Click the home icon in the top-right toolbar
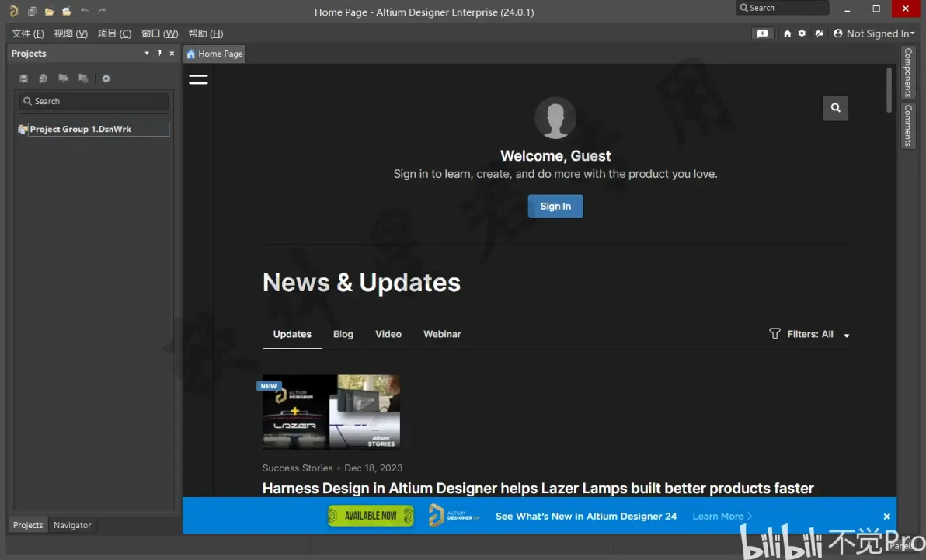The width and height of the screenshot is (926, 560). (x=787, y=33)
